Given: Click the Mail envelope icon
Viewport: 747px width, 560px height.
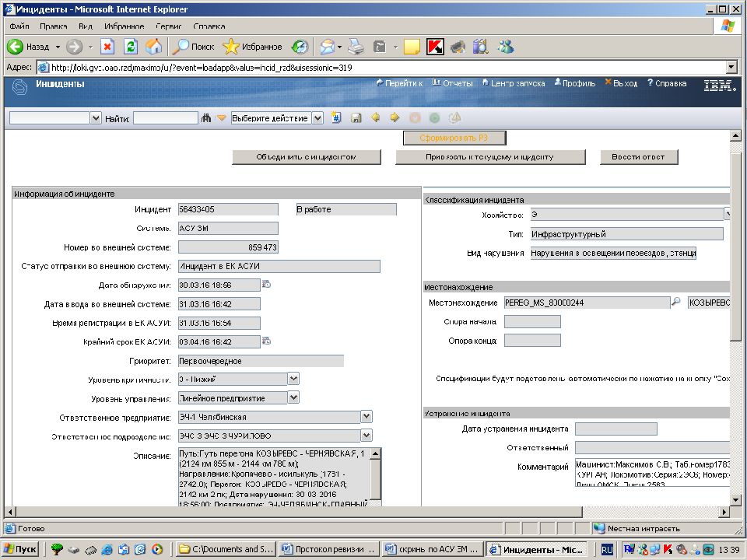Looking at the screenshot, I should (328, 47).
